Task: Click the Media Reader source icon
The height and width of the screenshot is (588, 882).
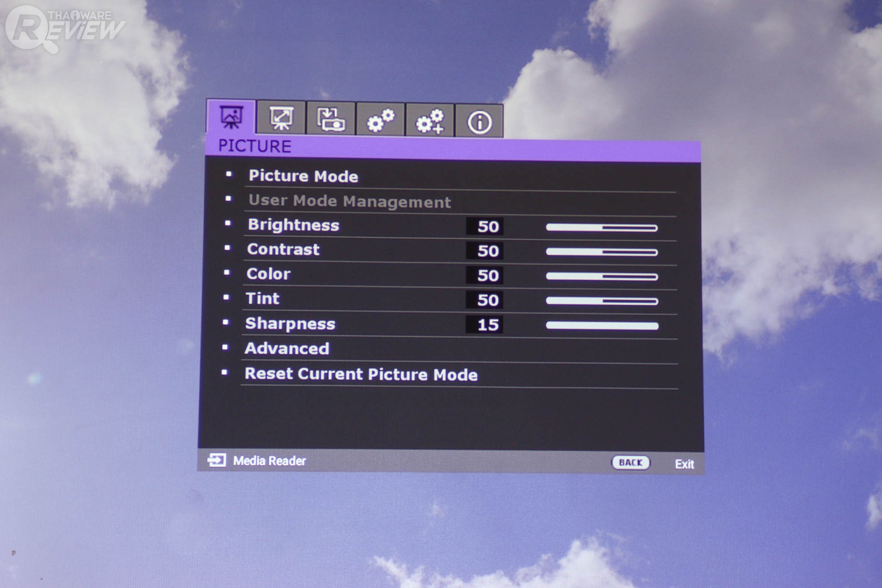Action: click(x=217, y=460)
